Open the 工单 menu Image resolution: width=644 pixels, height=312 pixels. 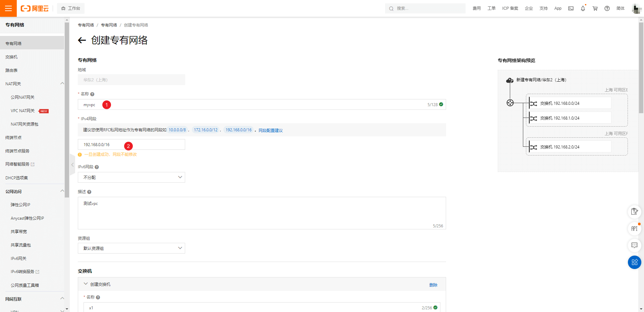491,8
